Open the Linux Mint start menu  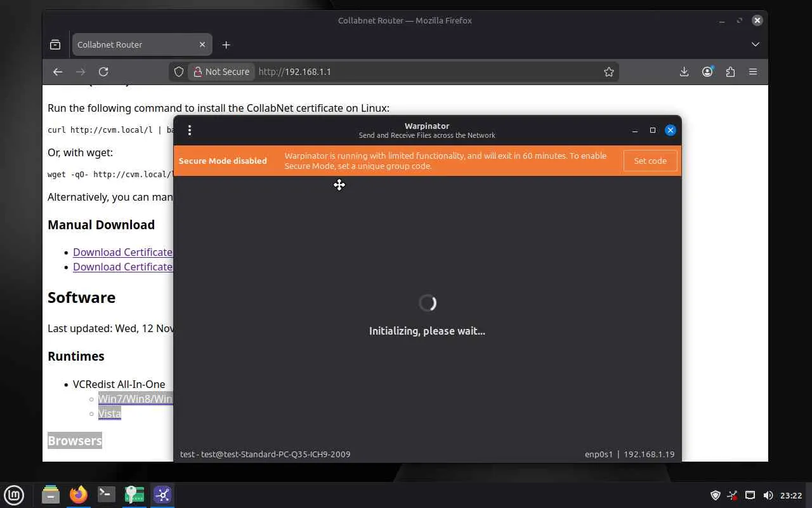pos(14,495)
